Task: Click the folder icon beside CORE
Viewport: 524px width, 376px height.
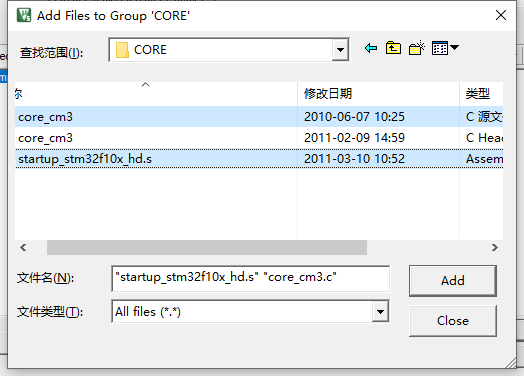Action: click(122, 50)
